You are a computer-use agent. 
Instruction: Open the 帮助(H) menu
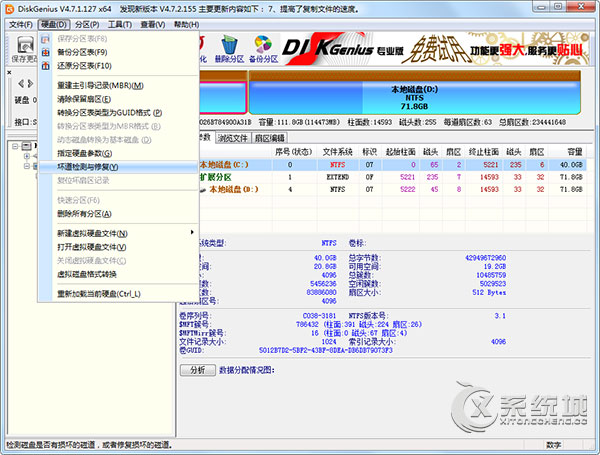186,25
